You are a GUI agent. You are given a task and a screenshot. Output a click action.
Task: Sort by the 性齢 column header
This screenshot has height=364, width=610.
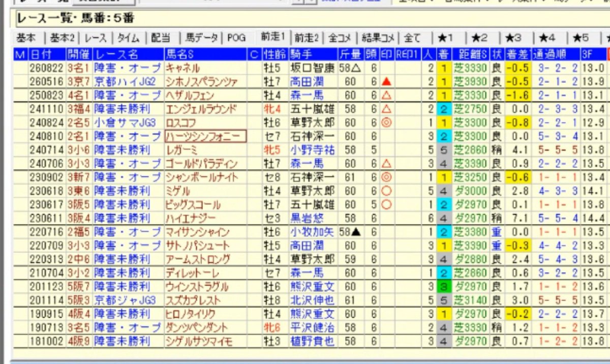click(275, 54)
